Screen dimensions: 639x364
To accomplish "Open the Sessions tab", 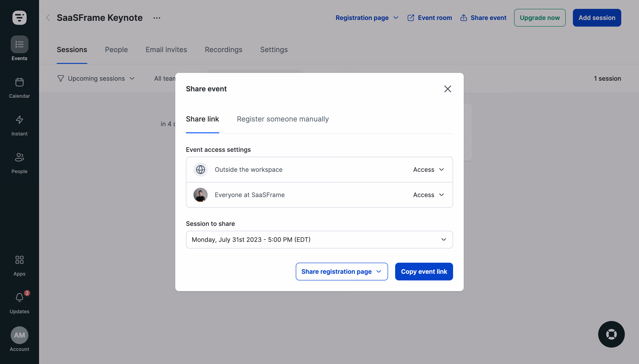I will 72,49.
